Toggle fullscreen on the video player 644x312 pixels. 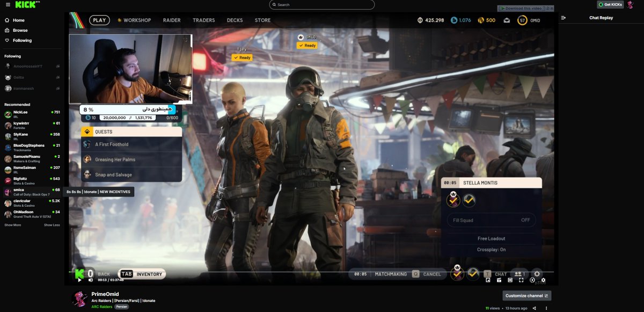point(521,280)
